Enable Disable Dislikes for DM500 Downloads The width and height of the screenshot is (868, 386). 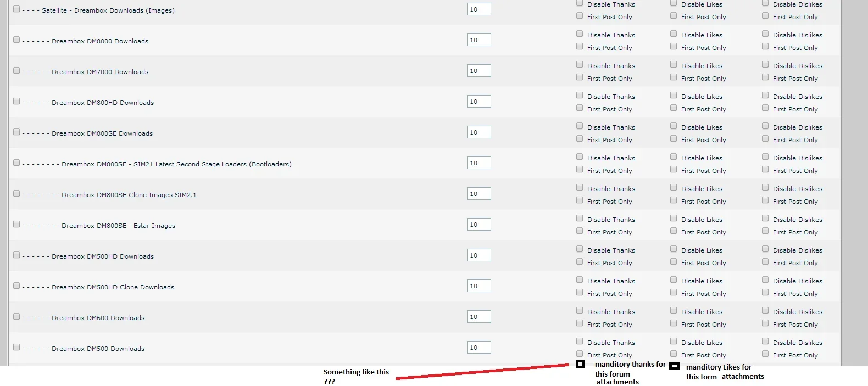tap(765, 341)
